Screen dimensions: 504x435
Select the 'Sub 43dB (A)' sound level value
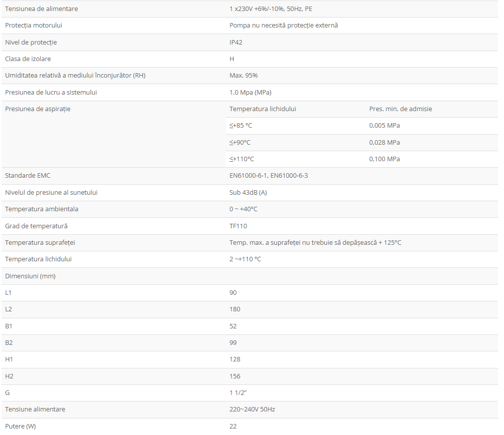[248, 193]
